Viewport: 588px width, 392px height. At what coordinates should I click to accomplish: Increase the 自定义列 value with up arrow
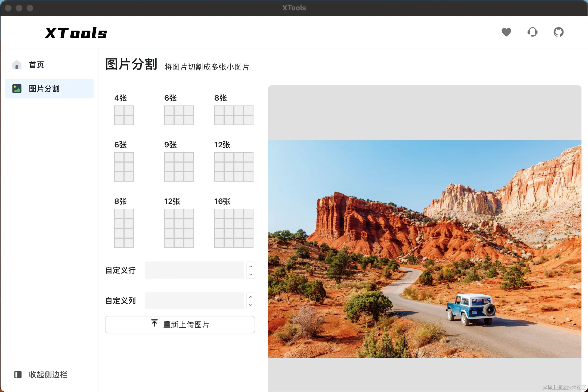click(x=251, y=297)
